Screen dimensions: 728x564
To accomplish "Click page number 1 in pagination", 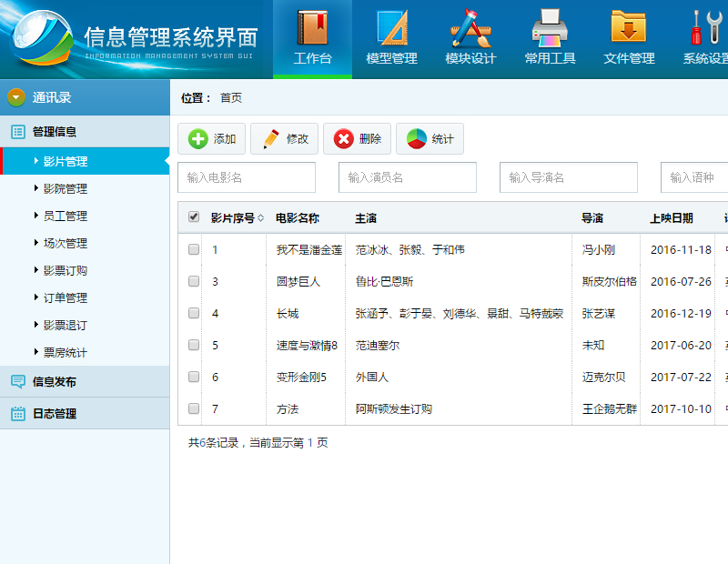I will coord(310,443).
